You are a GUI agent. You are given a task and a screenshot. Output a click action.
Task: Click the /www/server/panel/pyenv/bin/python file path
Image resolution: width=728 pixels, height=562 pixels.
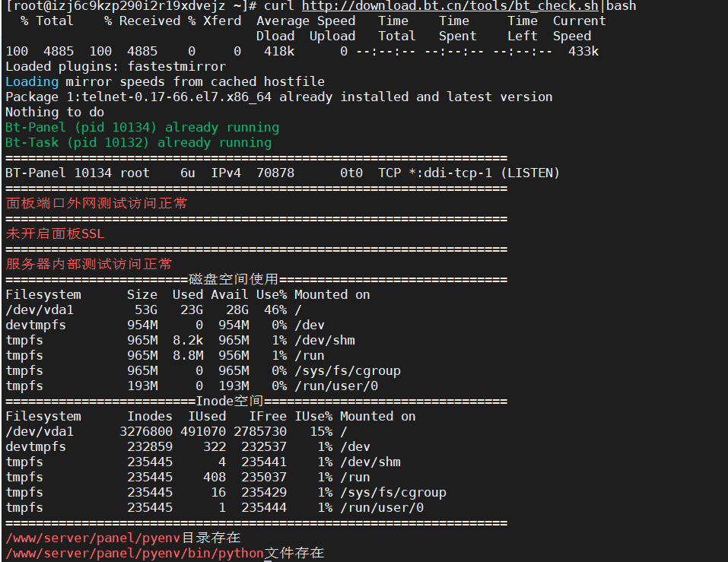pos(135,553)
